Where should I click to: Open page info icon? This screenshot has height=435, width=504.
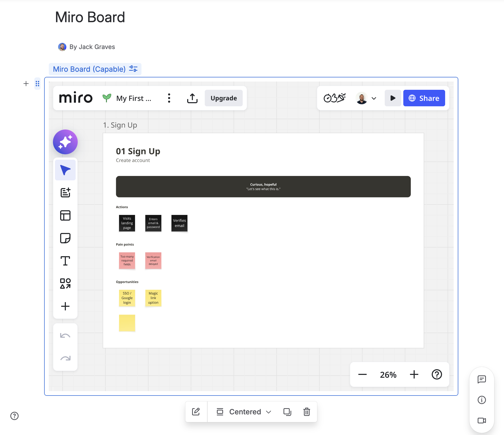(482, 400)
